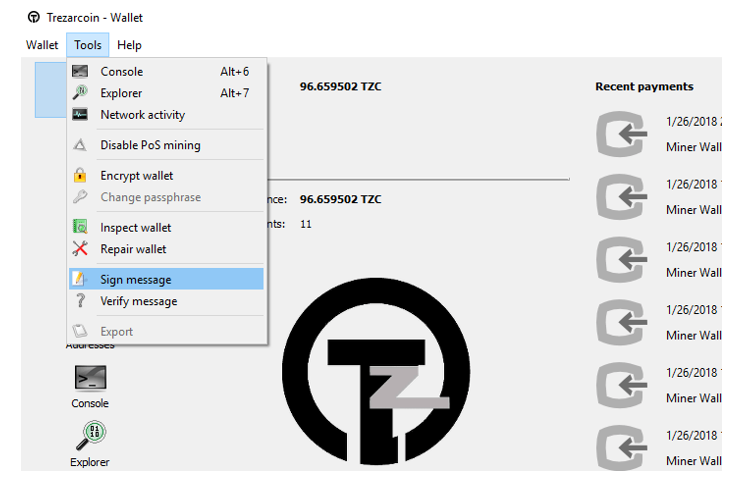Select Inspect wallet menu entry
Viewport: 747px width, 480px height.
pyautogui.click(x=166, y=228)
